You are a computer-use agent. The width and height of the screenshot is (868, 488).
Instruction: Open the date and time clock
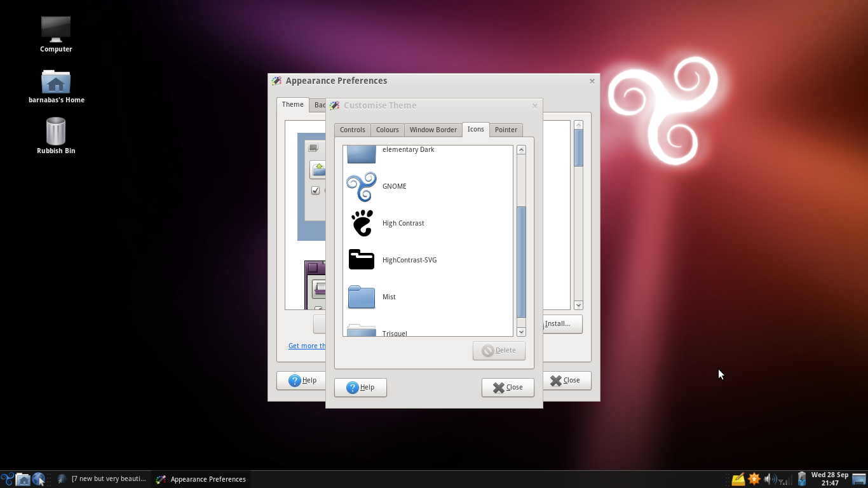[830, 479]
